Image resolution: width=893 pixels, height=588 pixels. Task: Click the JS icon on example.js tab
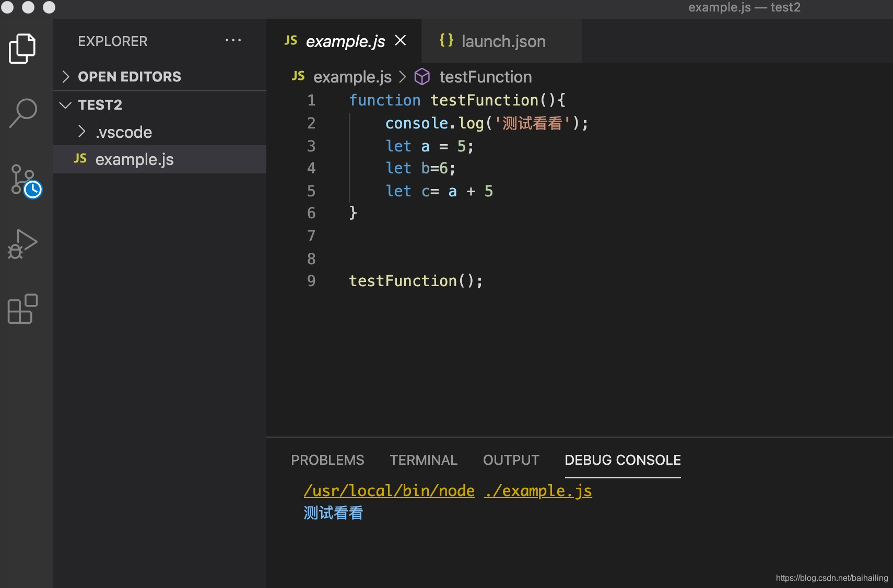[291, 41]
